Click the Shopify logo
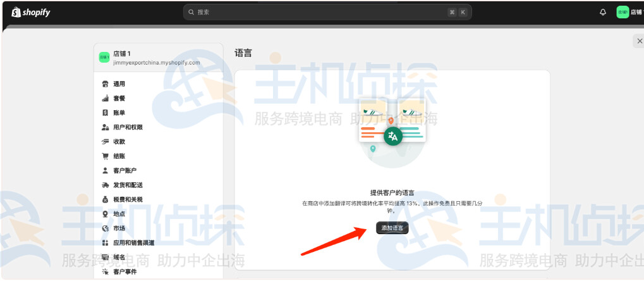644x281 pixels. (x=31, y=13)
